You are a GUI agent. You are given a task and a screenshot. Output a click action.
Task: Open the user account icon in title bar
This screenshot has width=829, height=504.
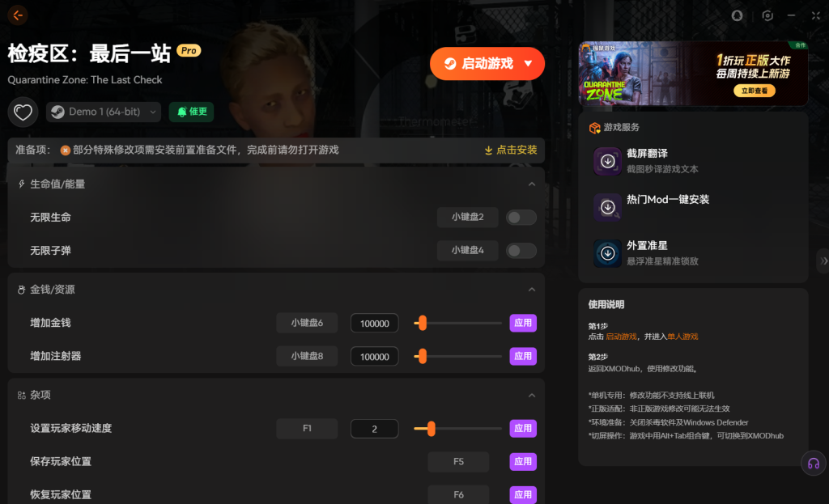pyautogui.click(x=737, y=15)
